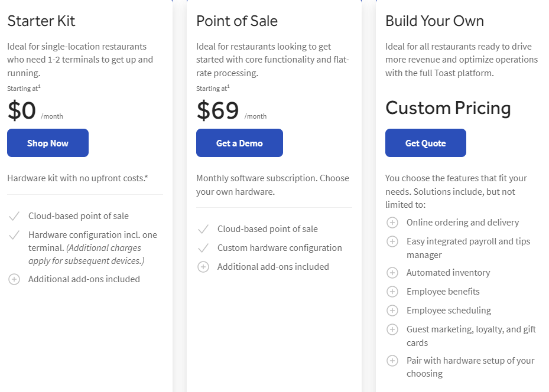Screen dimensions: 549x392
Task: Click checkmark beside Starter Kit cloud-based point of sale
Action: (14, 216)
